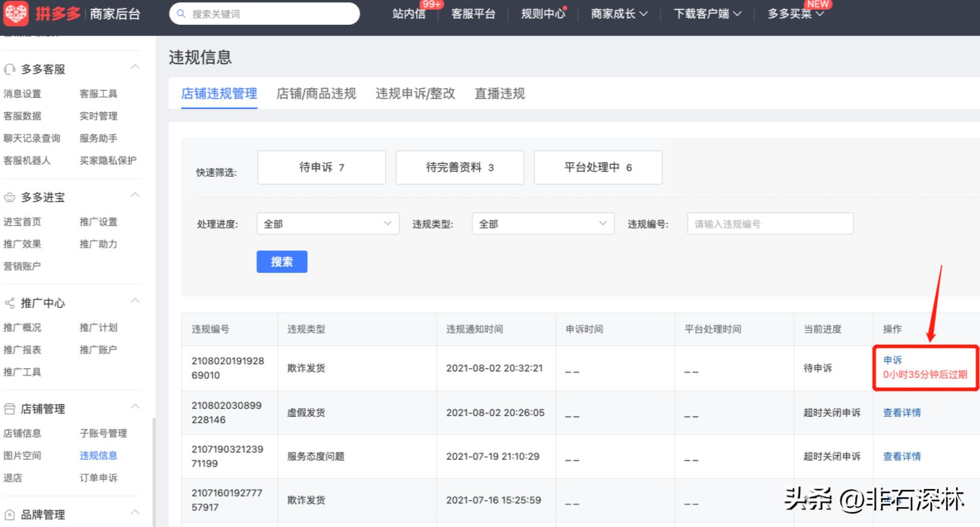
Task: Click the 品牌管理 badge icon
Action: coord(10,515)
